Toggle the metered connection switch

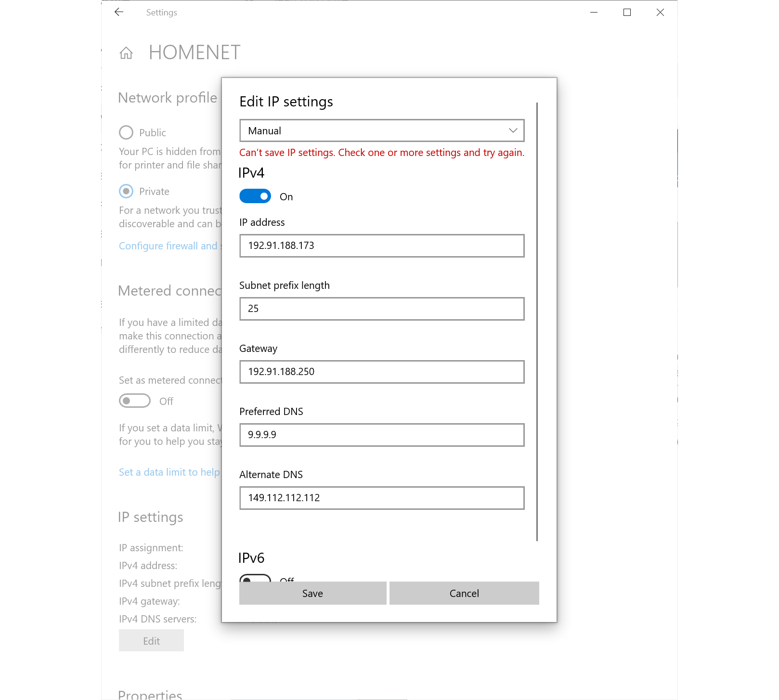pos(135,401)
